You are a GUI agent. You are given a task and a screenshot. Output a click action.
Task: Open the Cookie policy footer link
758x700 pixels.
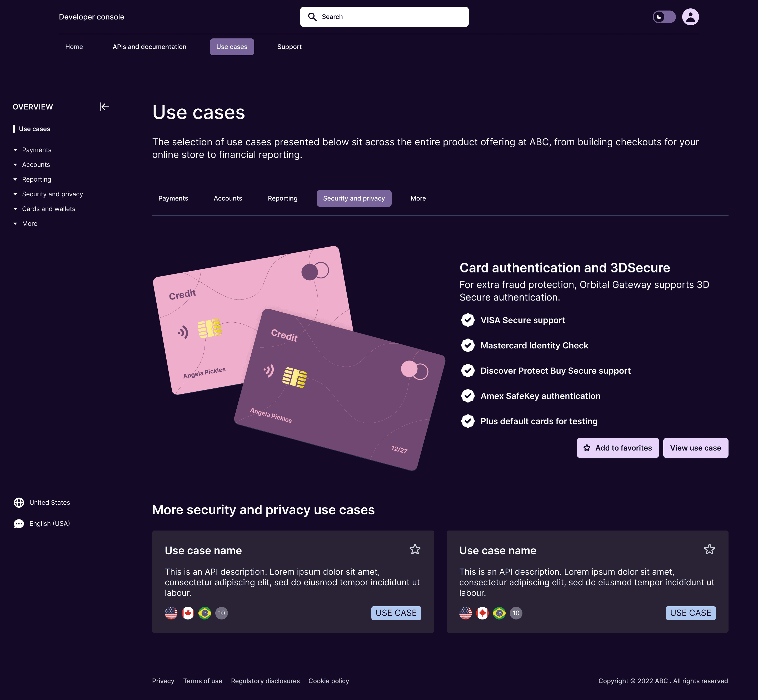[x=329, y=681]
